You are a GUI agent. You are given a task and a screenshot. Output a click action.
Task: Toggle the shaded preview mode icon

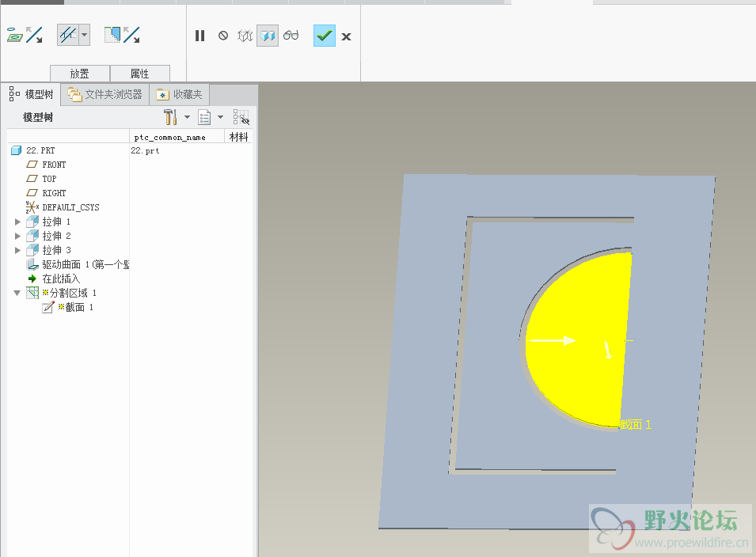(268, 36)
